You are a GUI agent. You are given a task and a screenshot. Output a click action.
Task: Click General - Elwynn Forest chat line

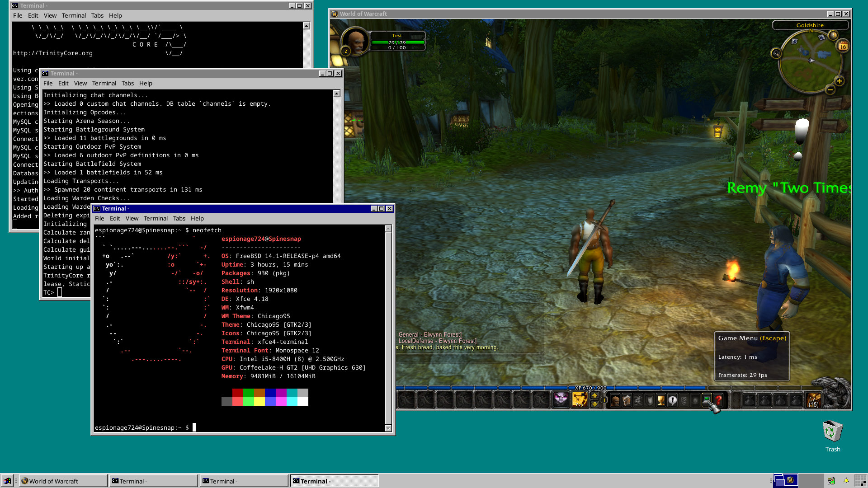(x=430, y=335)
